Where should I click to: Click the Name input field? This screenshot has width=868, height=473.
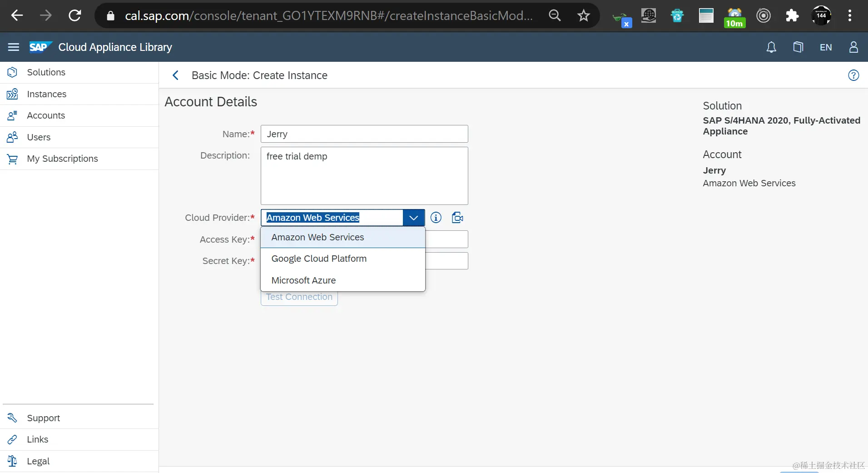(x=364, y=134)
